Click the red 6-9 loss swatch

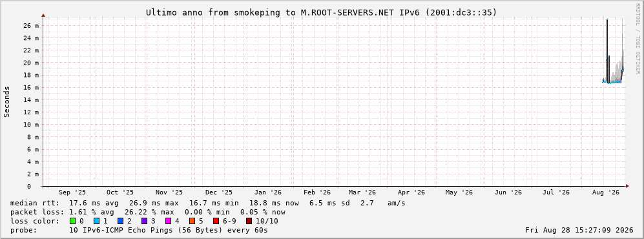coord(216,221)
